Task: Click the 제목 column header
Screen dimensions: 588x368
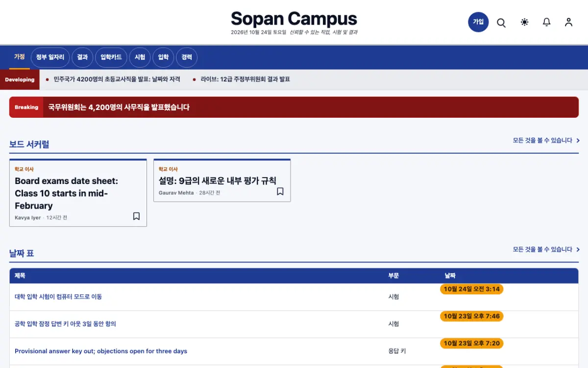Action: point(20,276)
